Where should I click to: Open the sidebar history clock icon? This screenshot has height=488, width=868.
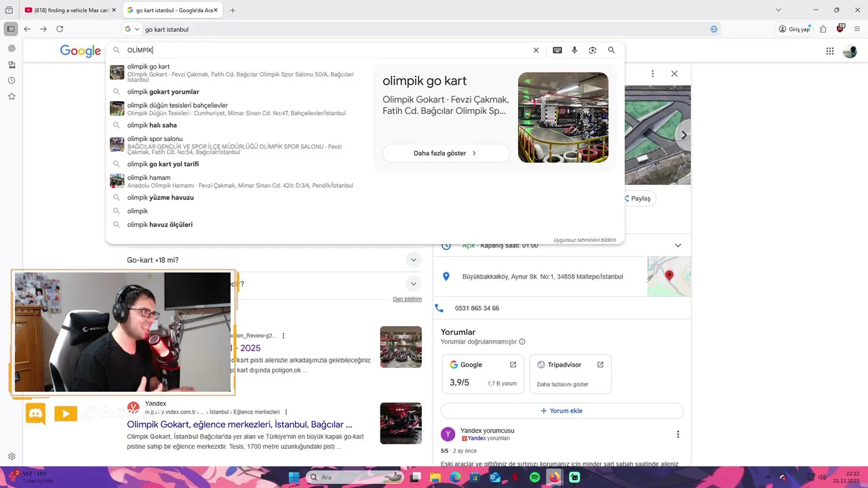12,81
